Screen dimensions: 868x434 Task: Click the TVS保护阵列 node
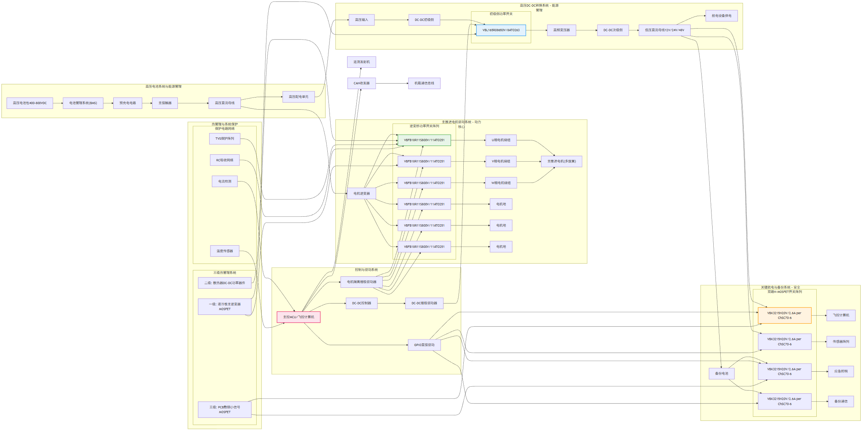pyautogui.click(x=225, y=139)
